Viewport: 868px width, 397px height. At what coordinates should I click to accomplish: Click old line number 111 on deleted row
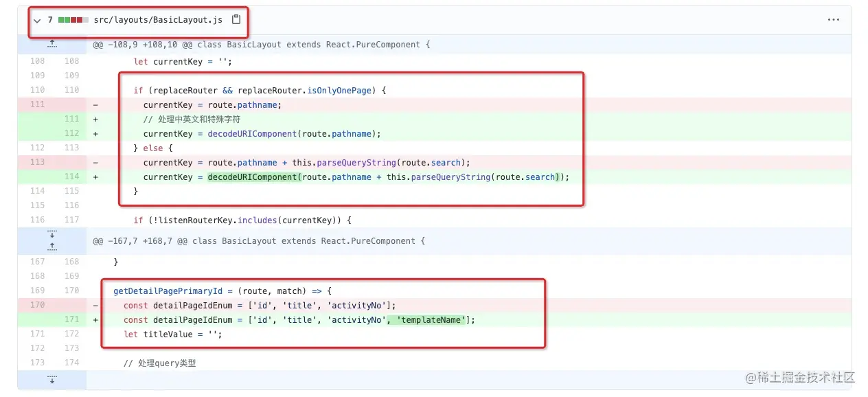pos(37,105)
